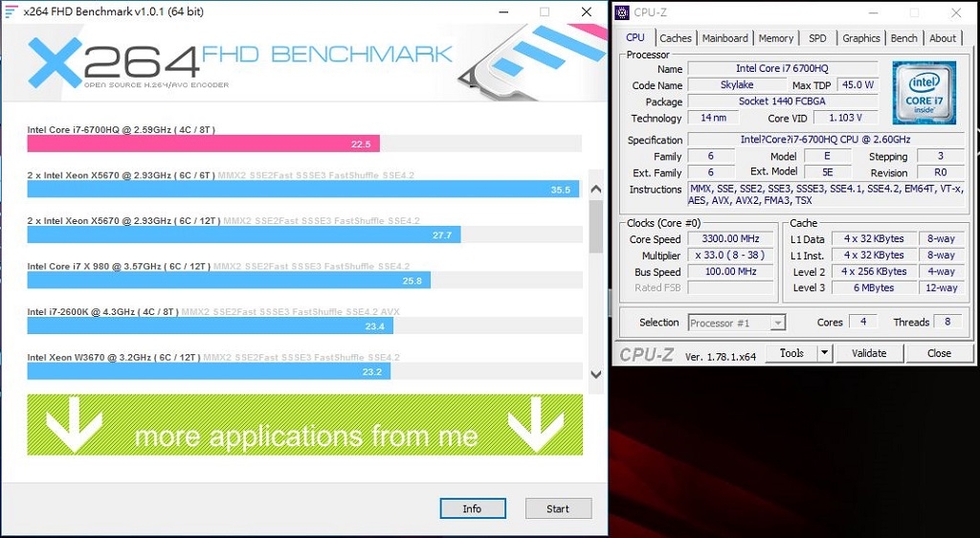
Task: Select 'Intel Core i7 X 980 @ 3.57GHz' label
Action: (119, 266)
